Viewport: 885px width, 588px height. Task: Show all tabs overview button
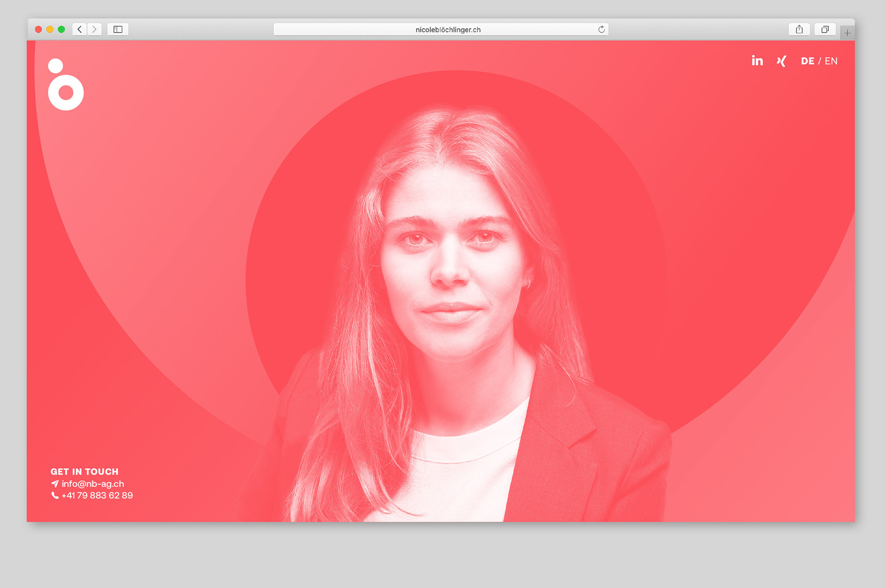825,29
